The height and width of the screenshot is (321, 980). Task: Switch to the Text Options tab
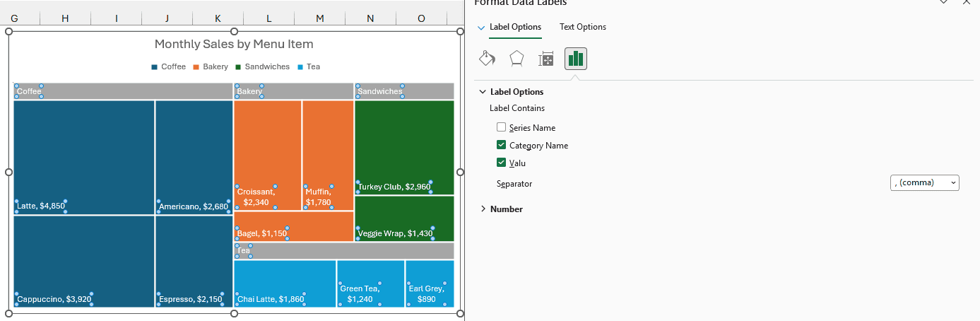click(583, 27)
